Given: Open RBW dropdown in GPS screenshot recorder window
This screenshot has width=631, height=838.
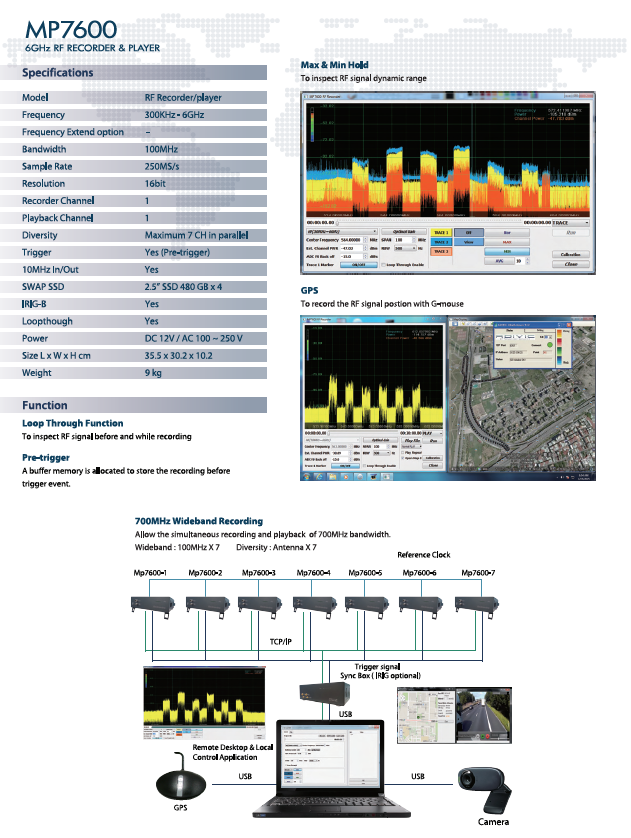Looking at the screenshot, I should 381,453.
